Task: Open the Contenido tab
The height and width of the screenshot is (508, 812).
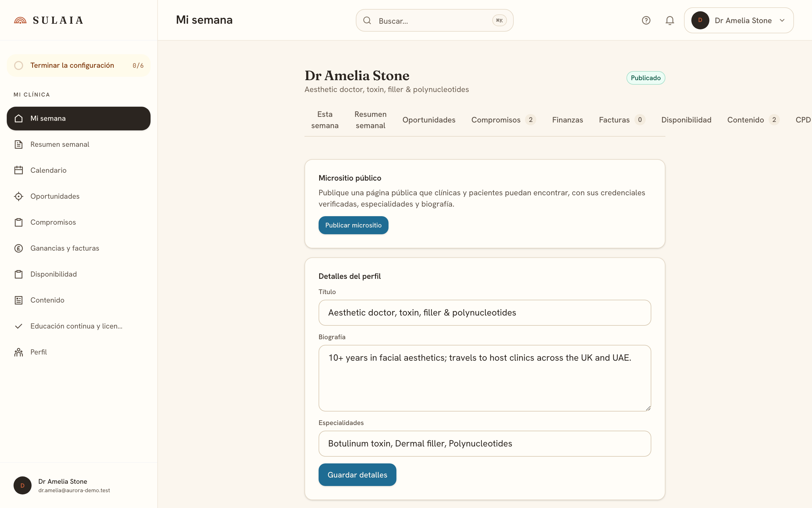Action: tap(753, 120)
